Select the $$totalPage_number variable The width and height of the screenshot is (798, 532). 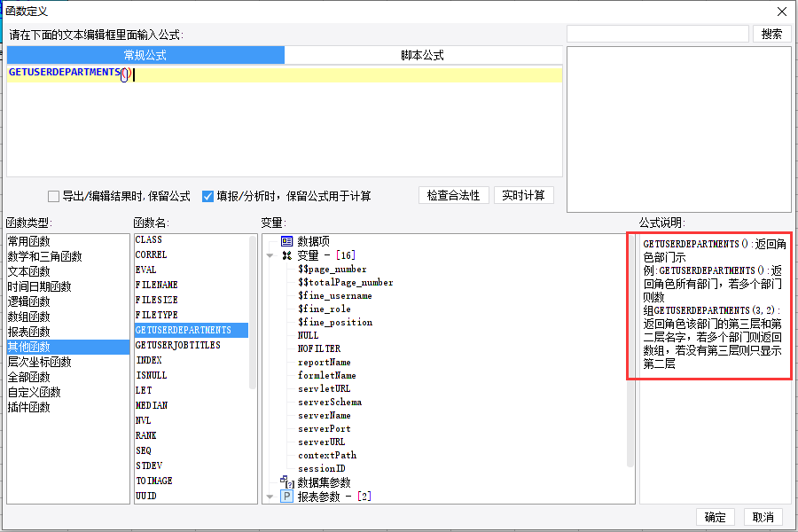pyautogui.click(x=346, y=283)
